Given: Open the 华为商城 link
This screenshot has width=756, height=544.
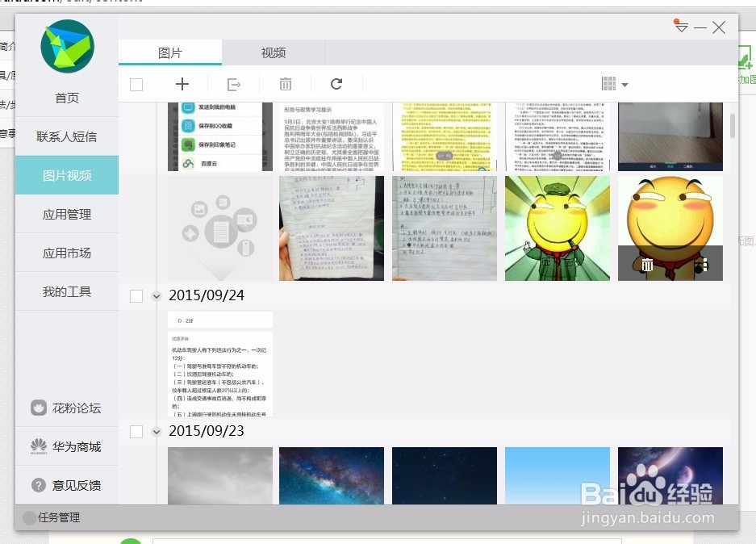Looking at the screenshot, I should 67,446.
